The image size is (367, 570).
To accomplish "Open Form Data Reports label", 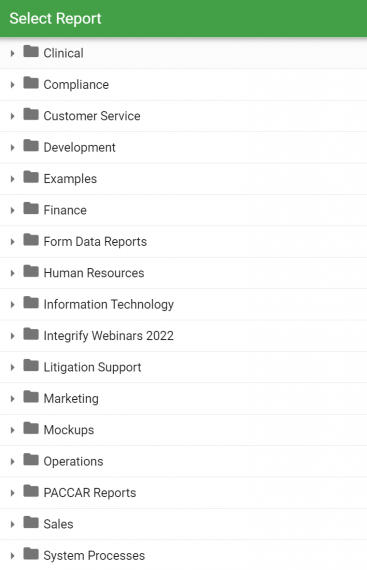I will point(95,242).
